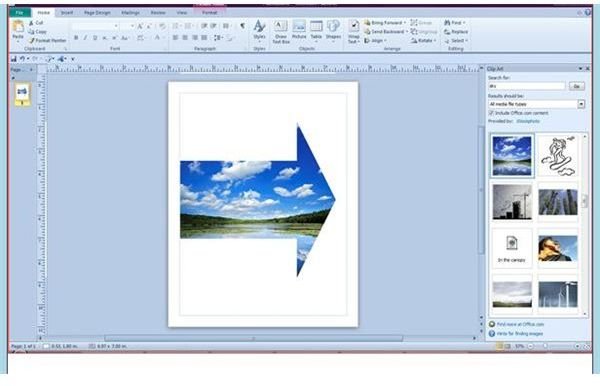This screenshot has width=600, height=386.
Task: Click the Replace tool in Editing group
Action: point(456,32)
